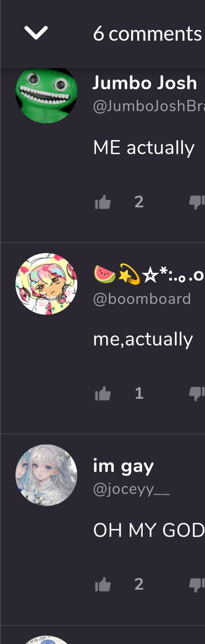Select the "ME actually" comment text
Viewport: 205px width, 644px height.
(x=144, y=148)
